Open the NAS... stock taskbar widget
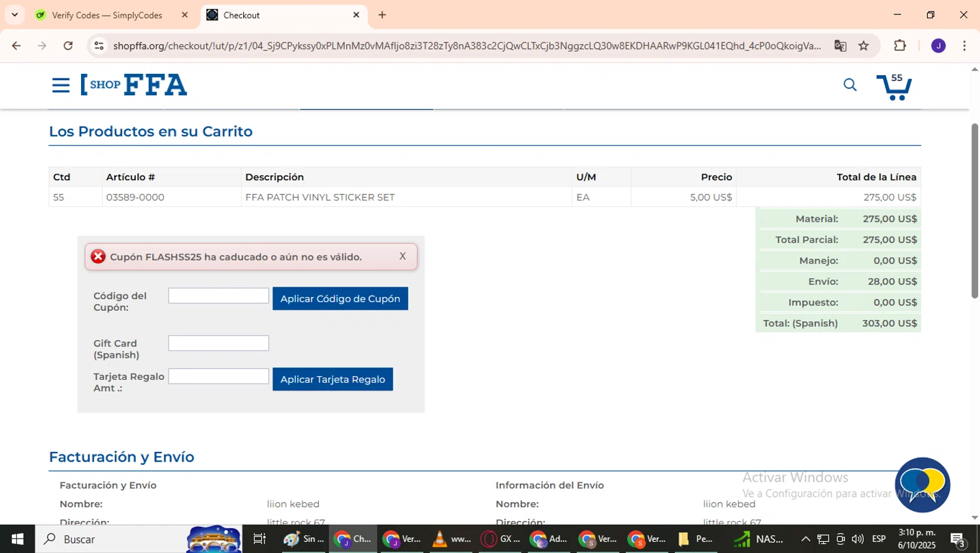Screen dimensions: 980x553 759,539
